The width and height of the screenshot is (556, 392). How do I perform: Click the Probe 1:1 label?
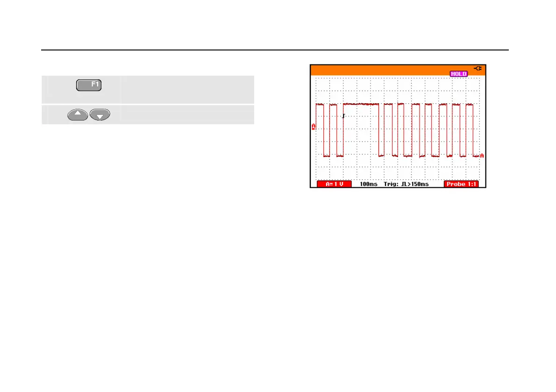point(461,184)
